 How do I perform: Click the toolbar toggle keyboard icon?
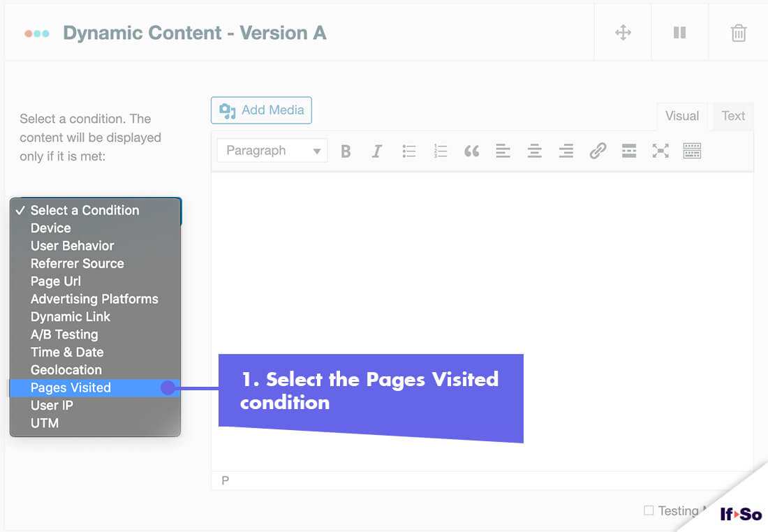click(x=692, y=152)
